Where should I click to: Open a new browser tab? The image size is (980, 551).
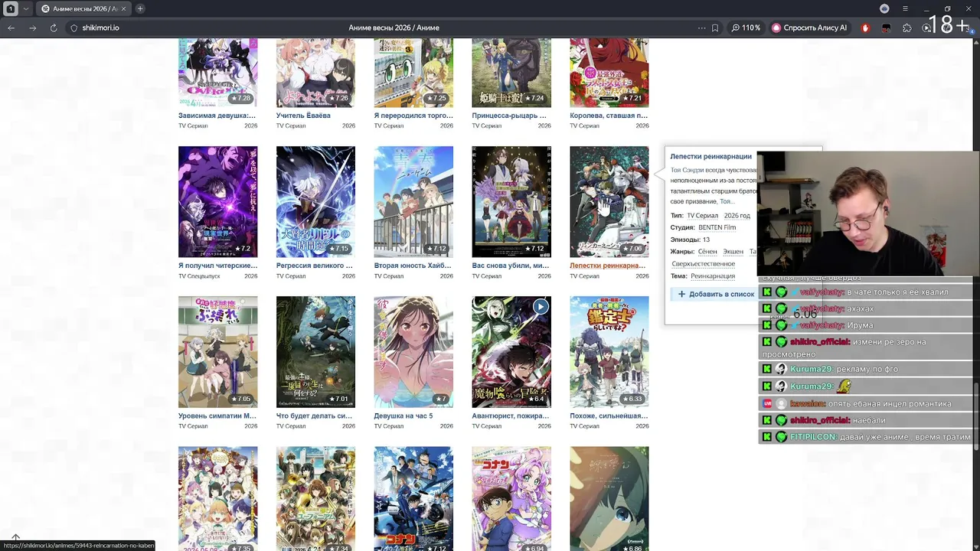(x=140, y=8)
